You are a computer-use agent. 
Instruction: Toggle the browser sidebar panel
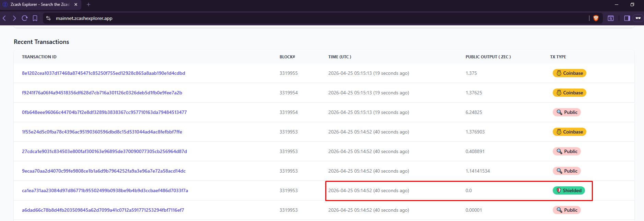click(627, 18)
